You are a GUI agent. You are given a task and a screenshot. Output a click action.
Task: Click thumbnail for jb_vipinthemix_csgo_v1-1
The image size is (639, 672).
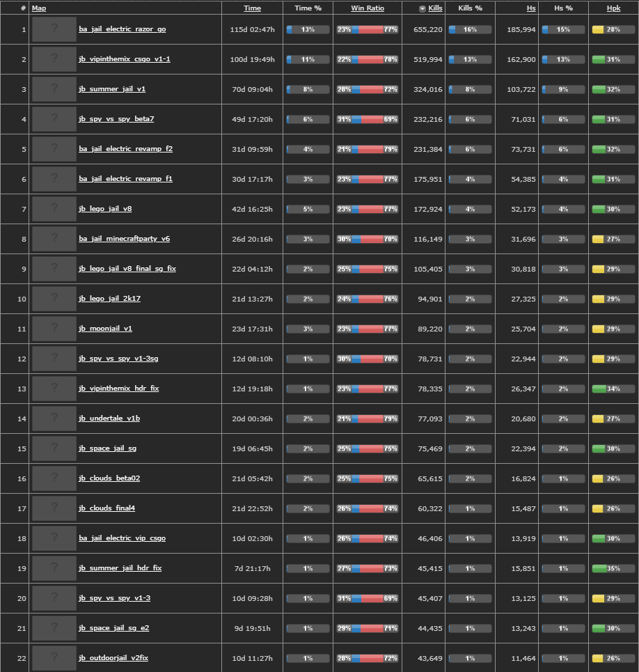pyautogui.click(x=54, y=59)
